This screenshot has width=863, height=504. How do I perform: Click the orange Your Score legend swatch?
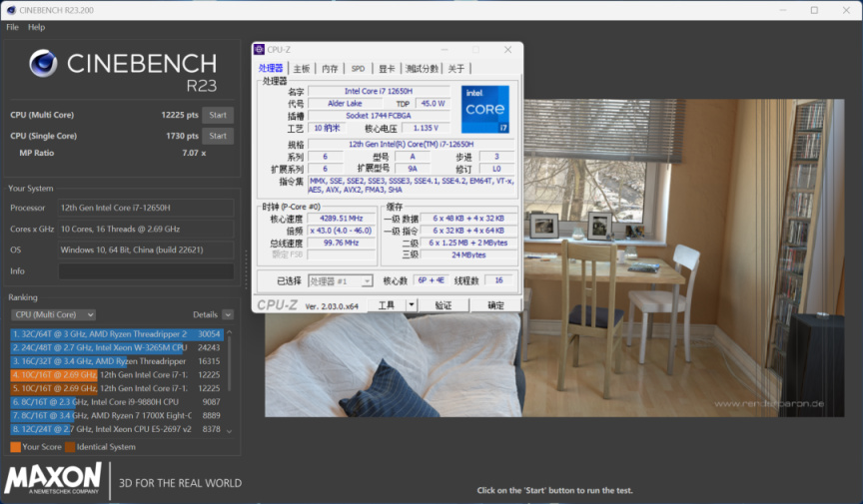[x=15, y=447]
